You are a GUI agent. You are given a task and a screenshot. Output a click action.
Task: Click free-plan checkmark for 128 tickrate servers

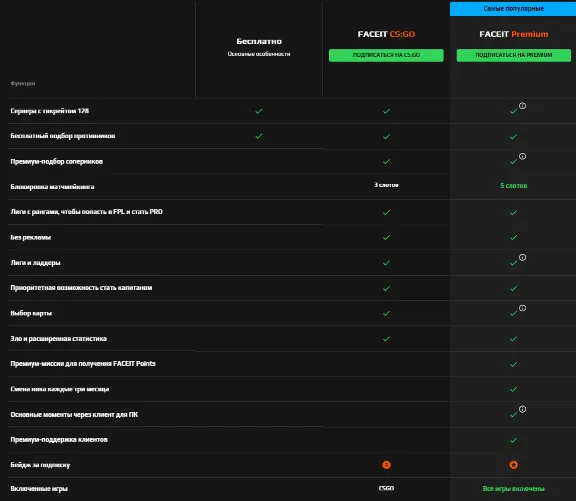(259, 111)
